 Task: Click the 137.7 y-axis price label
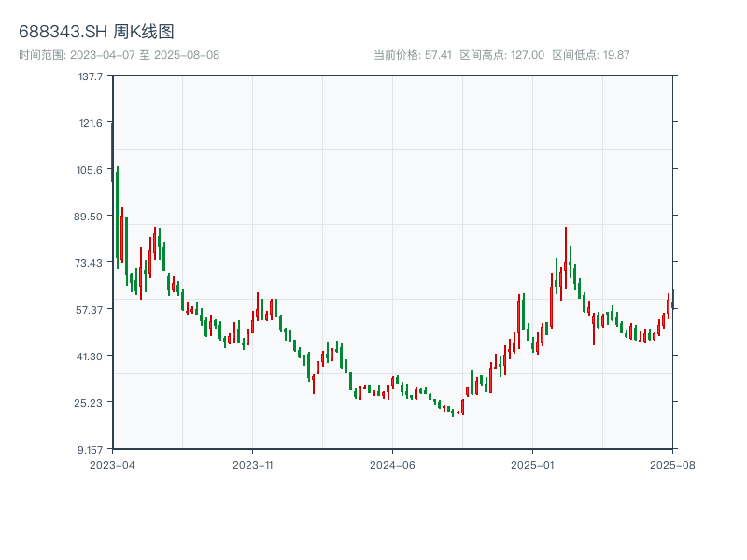(90, 77)
